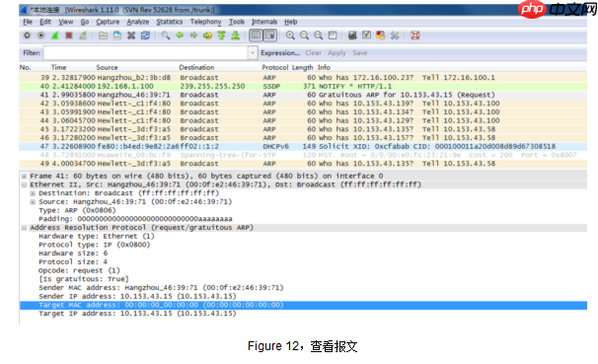The height and width of the screenshot is (364, 598).
Task: Select packet 48 STP row
Action: pyautogui.click(x=303, y=155)
